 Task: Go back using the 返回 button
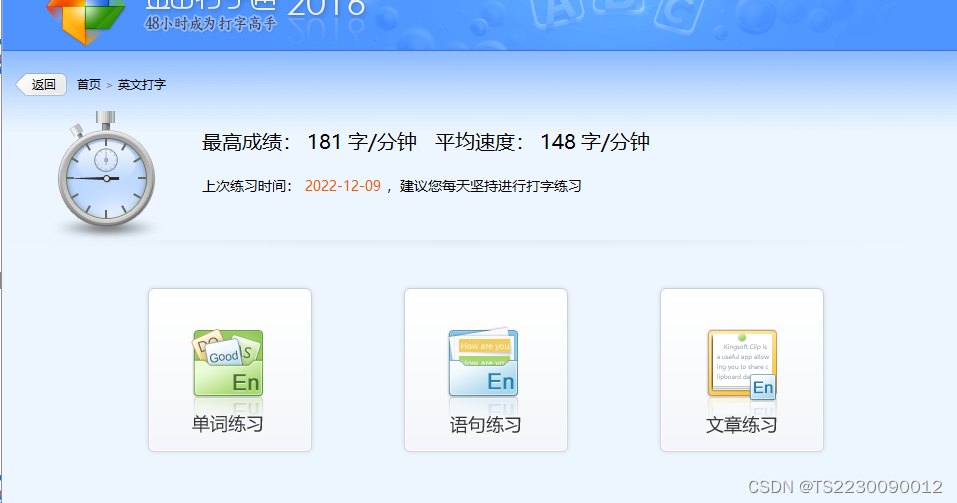click(x=41, y=84)
